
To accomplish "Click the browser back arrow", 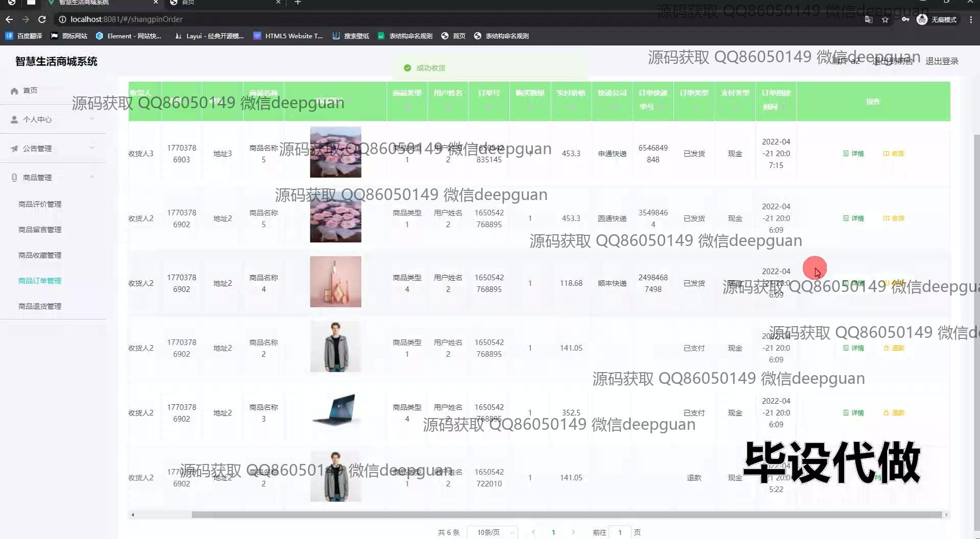I will tap(9, 19).
